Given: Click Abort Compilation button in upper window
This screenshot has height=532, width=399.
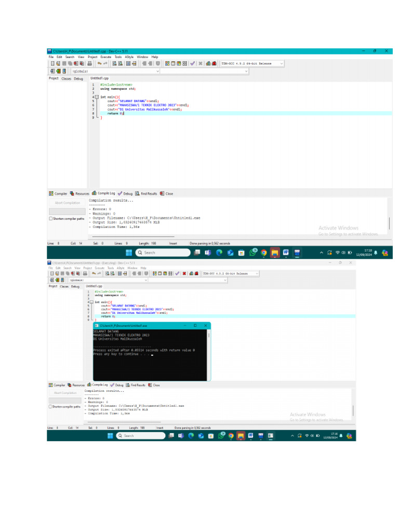Looking at the screenshot, I should click(x=67, y=203).
